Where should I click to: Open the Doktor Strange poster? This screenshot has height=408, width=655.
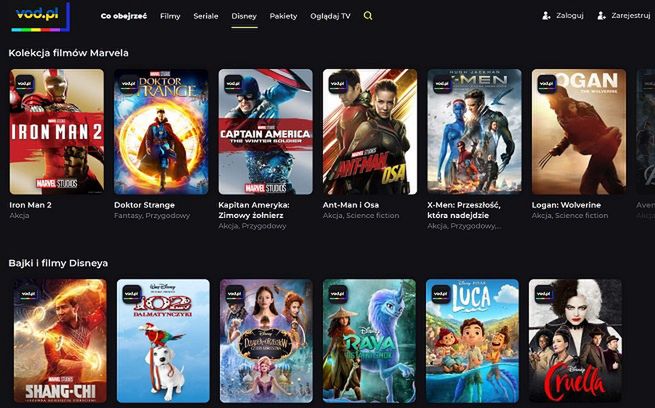[161, 132]
